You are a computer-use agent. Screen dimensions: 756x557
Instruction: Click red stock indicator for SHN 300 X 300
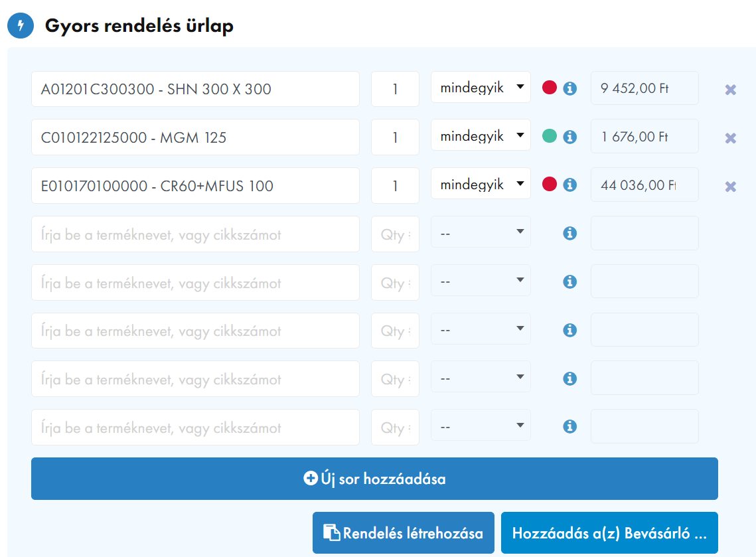tap(550, 88)
